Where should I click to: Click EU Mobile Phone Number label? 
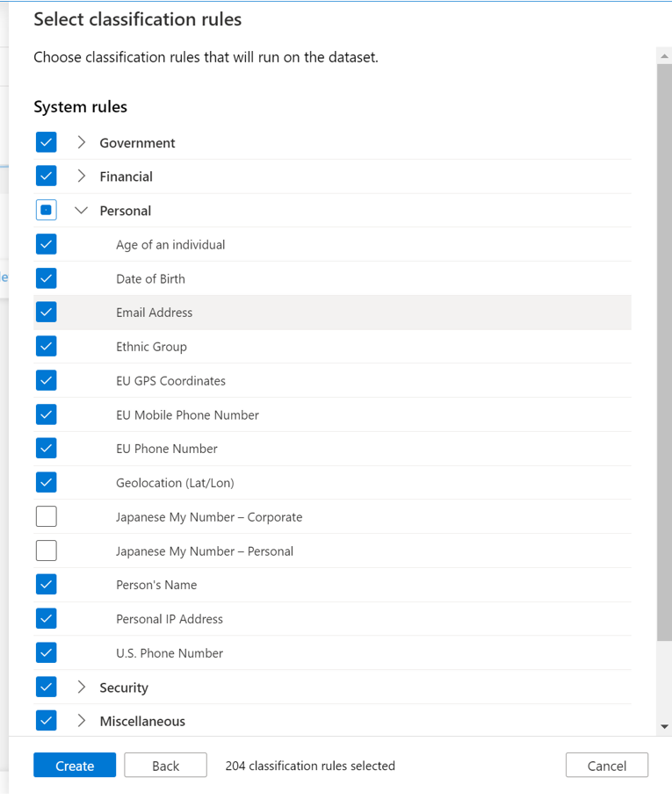pyautogui.click(x=187, y=414)
